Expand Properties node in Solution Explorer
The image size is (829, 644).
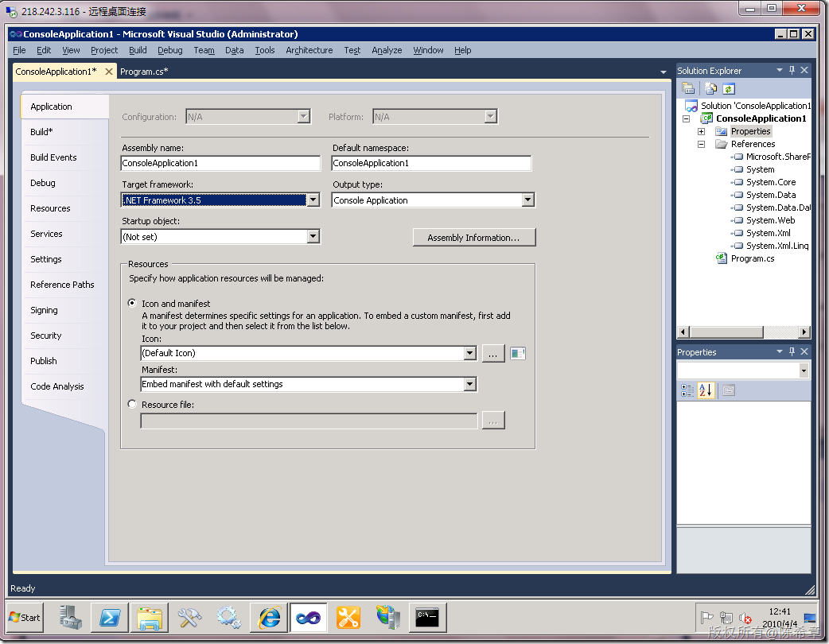click(701, 131)
